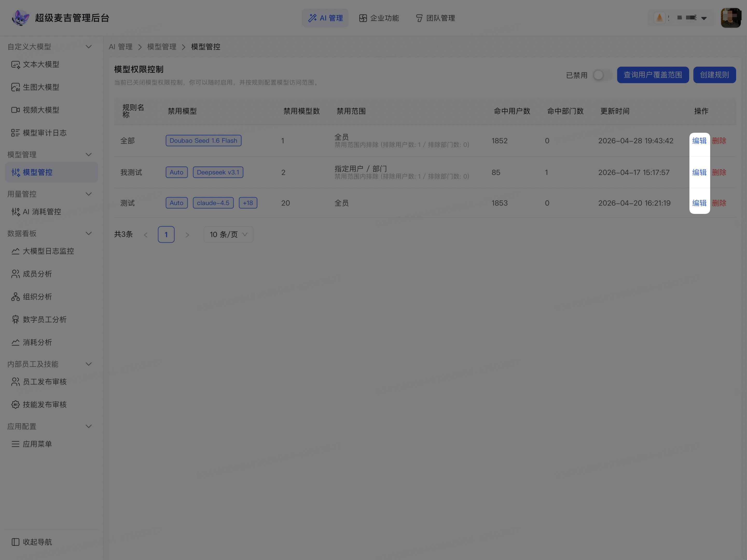Screen dimensions: 747x560
Task: Click the 模型管理 breadcrumb link
Action: (x=162, y=47)
